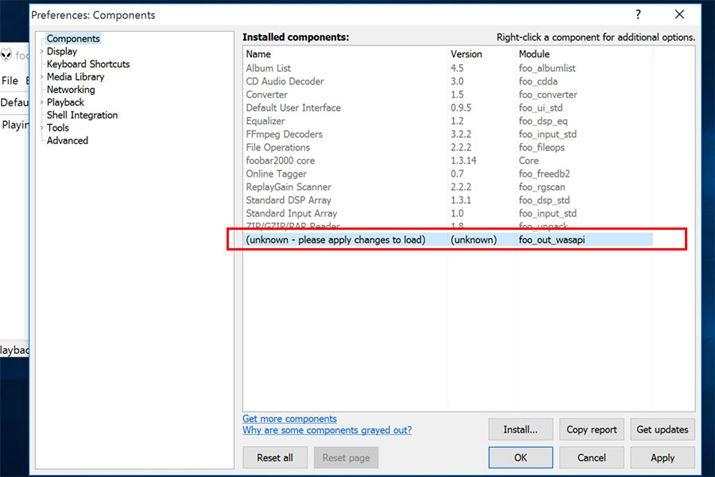This screenshot has height=477, width=715.
Task: Click the help question mark button
Action: [x=638, y=15]
